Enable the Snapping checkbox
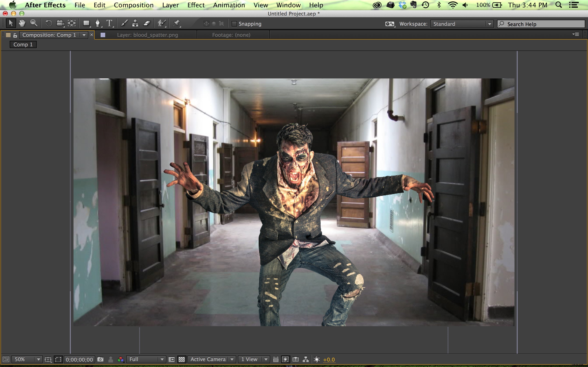The width and height of the screenshot is (588, 367). 235,24
